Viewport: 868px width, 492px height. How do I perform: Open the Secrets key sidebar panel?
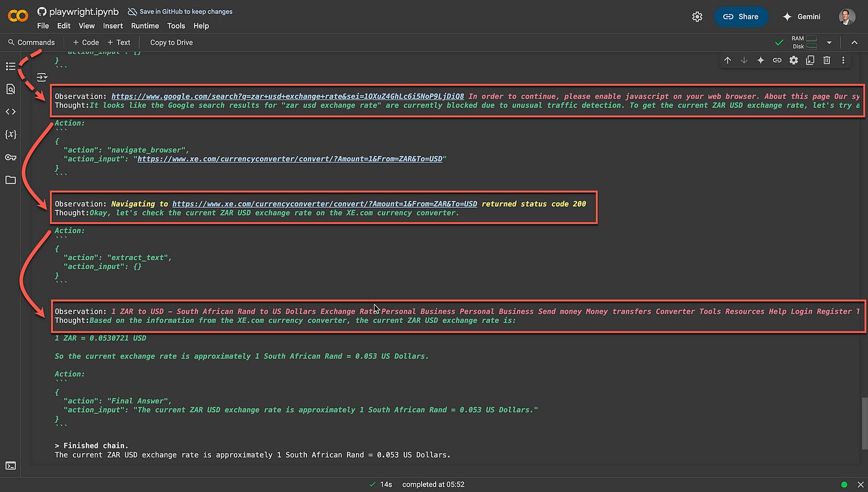(x=11, y=157)
